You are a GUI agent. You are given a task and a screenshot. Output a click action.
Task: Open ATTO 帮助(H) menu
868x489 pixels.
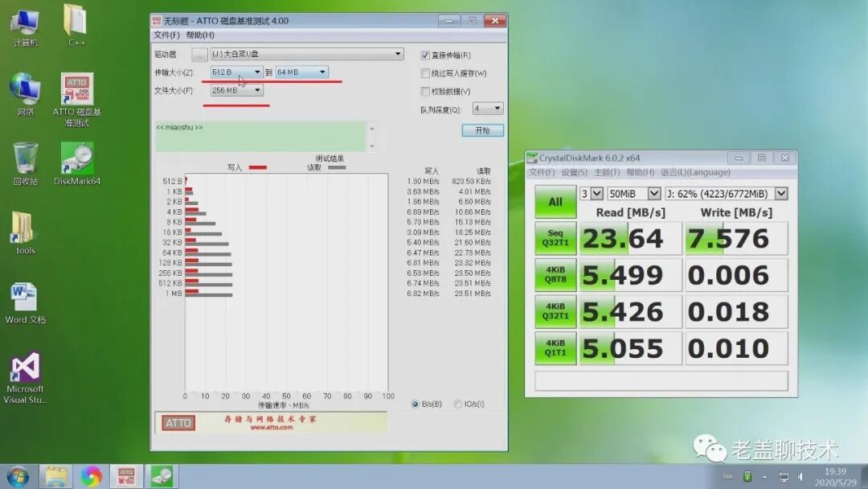click(x=200, y=35)
